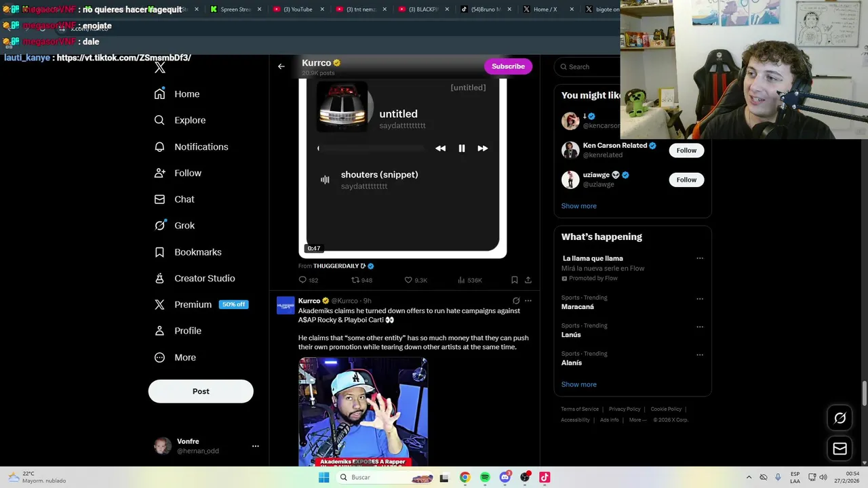
Task: Open the Home item in the X sidebar
Action: coord(177,94)
